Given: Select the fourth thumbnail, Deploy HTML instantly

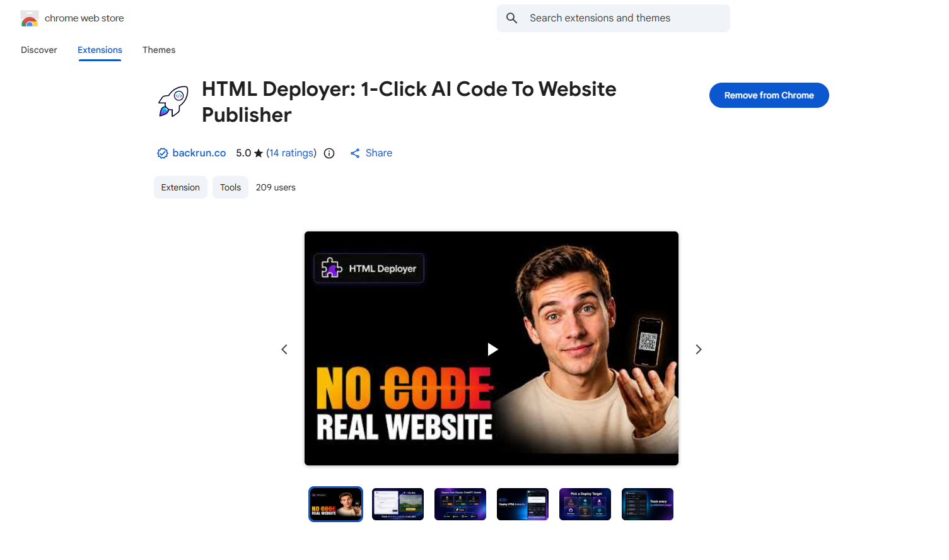Looking at the screenshot, I should pyautogui.click(x=523, y=504).
